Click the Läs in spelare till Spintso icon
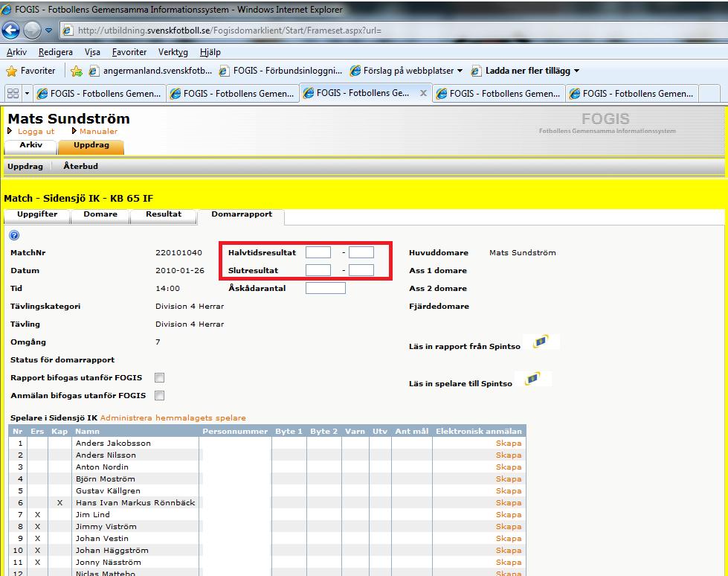Image resolution: width=728 pixels, height=576 pixels. 532,379
